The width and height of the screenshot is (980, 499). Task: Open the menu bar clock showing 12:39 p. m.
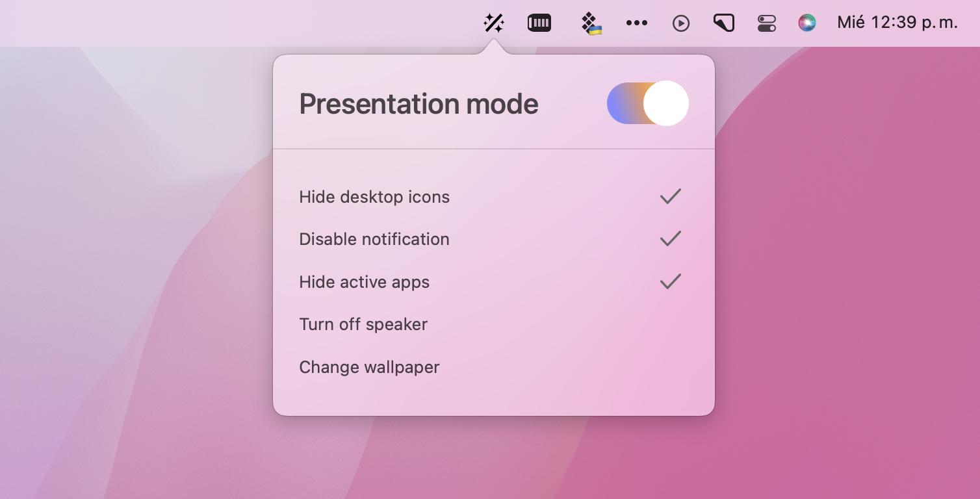click(x=897, y=23)
